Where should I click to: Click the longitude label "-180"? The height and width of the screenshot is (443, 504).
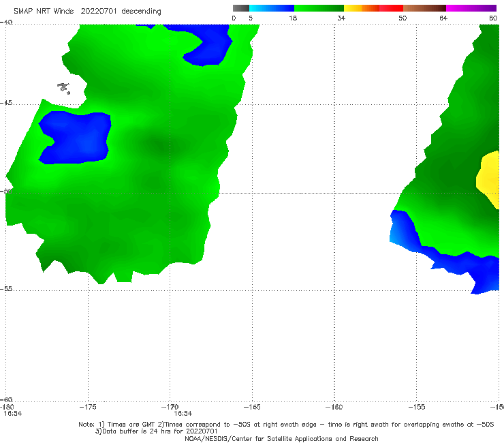(x=7, y=408)
